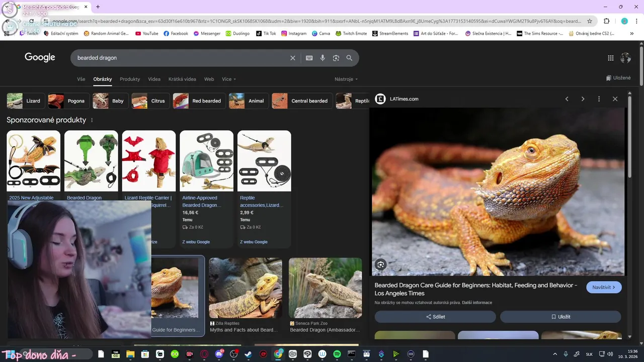Open the on-screen keyboard input tool
This screenshot has width=644, height=362.
[309, 58]
